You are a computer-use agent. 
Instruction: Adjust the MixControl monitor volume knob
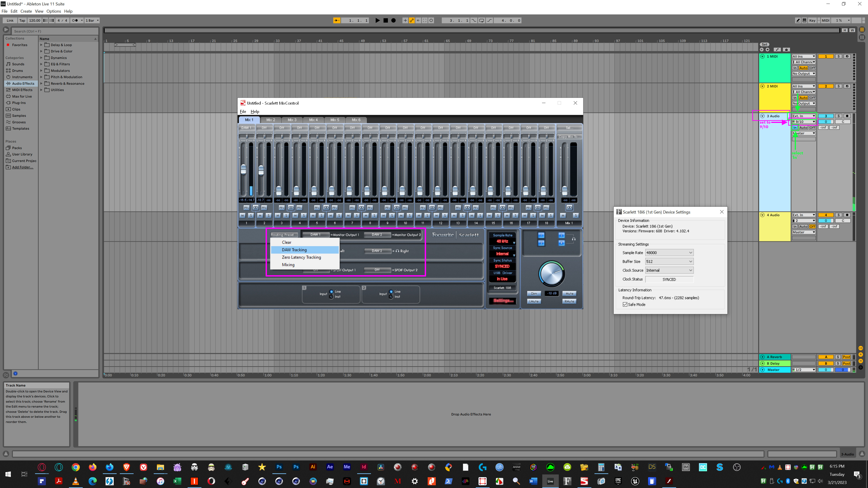pos(552,274)
